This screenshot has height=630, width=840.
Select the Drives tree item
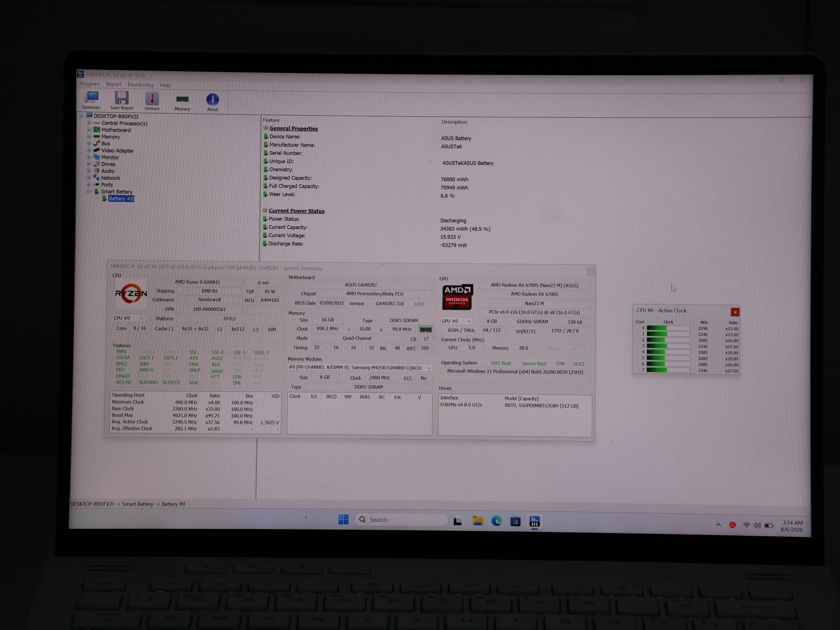click(108, 164)
